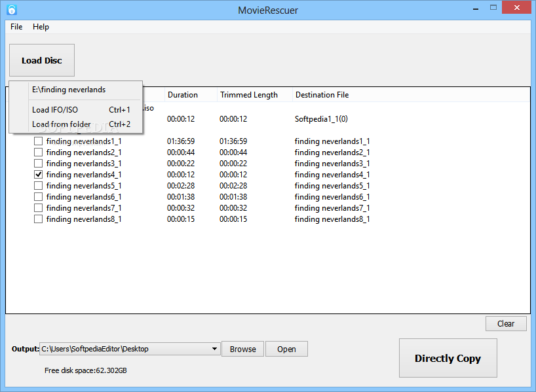Click duration value 00:01:38
This screenshot has height=392, width=536.
coord(180,197)
